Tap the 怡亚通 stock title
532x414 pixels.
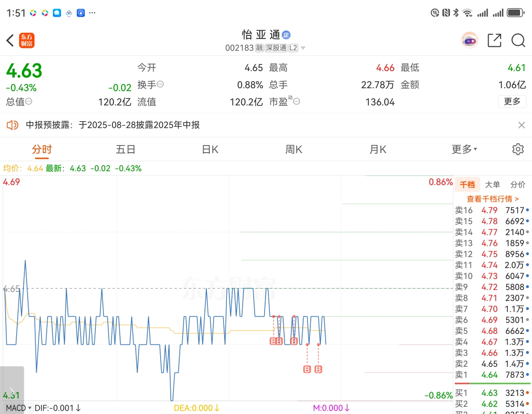(x=261, y=35)
